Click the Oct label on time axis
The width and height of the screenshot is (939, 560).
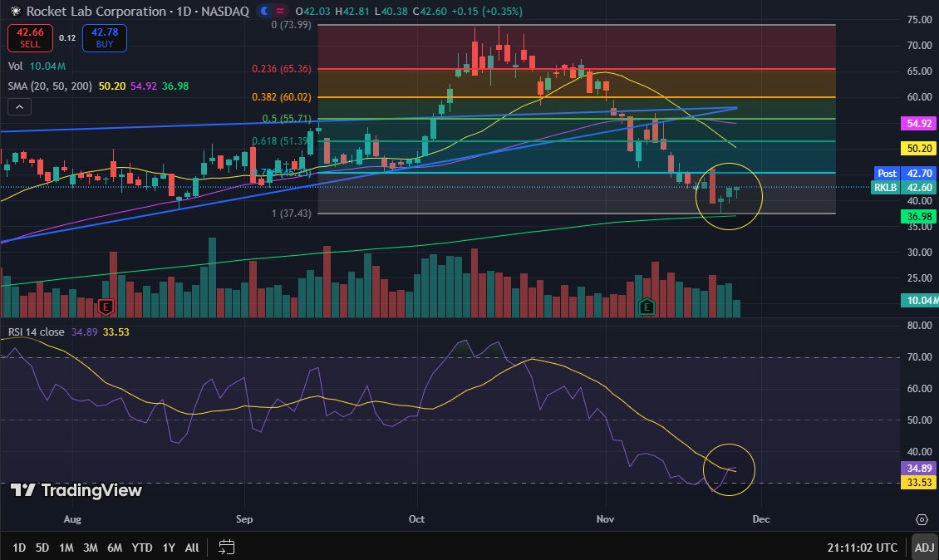click(416, 518)
